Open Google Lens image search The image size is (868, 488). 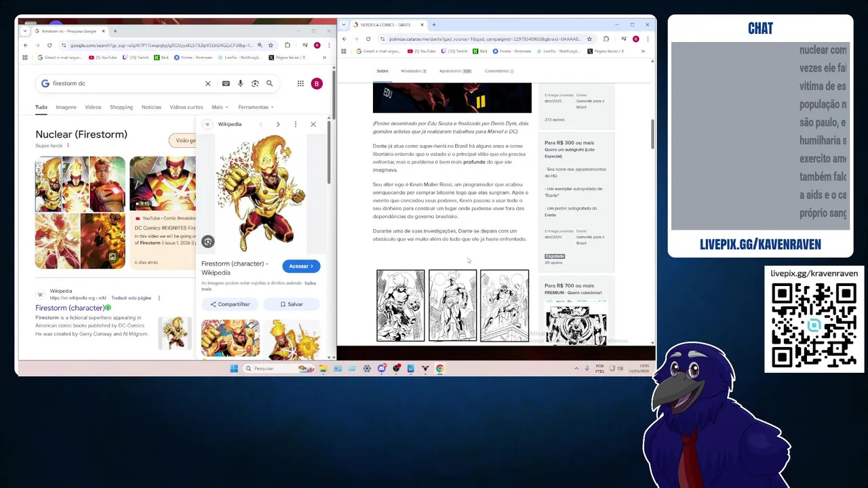255,83
